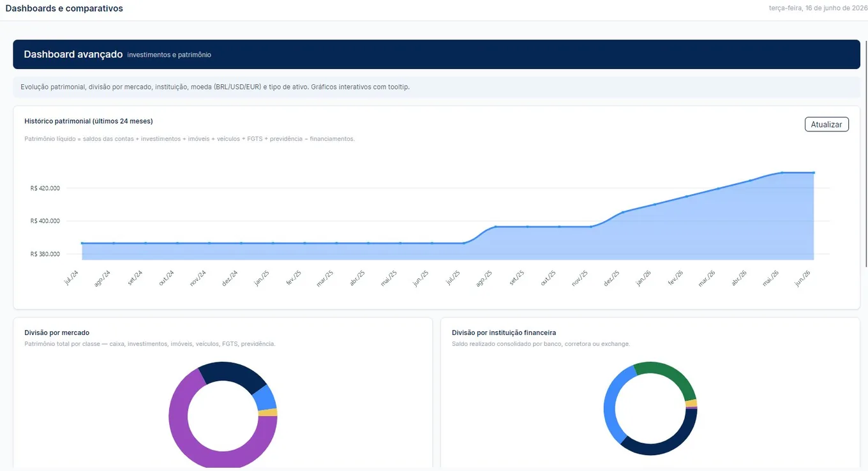
Task: Click the 'out/24' axis label
Action: [167, 278]
